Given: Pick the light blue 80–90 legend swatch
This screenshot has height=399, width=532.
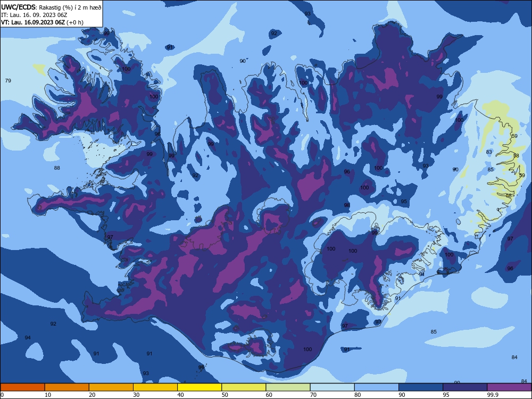Looking at the screenshot, I should click(377, 387).
